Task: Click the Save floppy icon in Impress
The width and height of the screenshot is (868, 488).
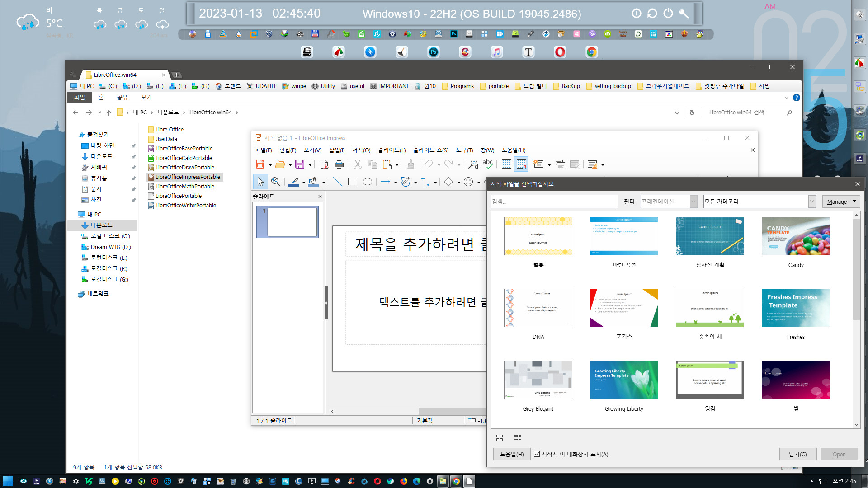Action: [300, 164]
